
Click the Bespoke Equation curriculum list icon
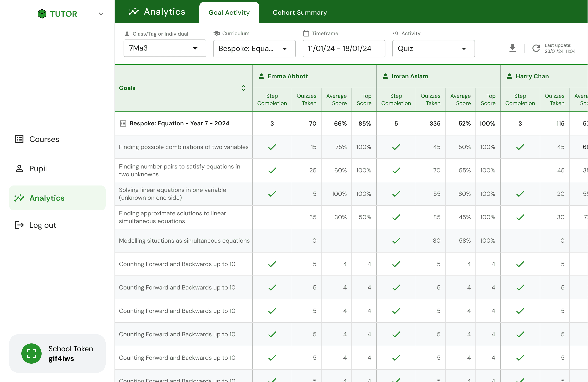[123, 124]
